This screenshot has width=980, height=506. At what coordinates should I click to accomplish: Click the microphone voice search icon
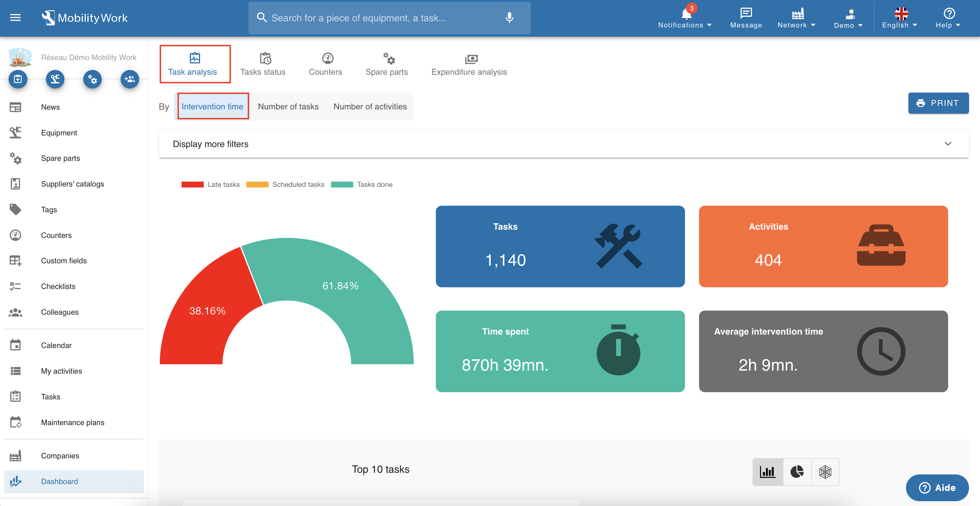tap(510, 17)
